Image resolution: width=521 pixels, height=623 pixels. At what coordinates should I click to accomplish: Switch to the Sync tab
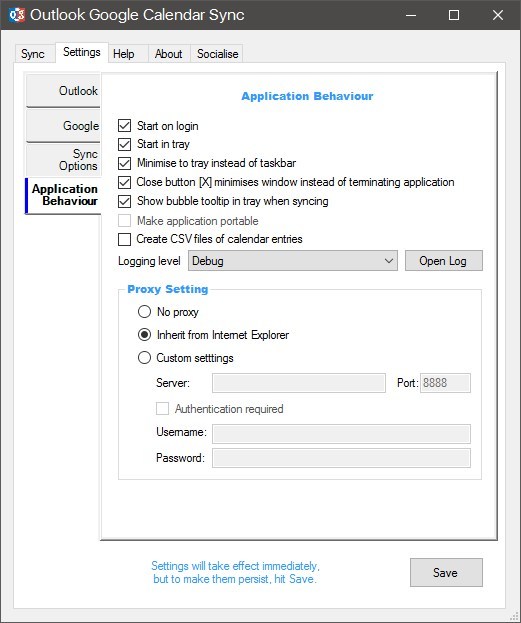point(33,54)
